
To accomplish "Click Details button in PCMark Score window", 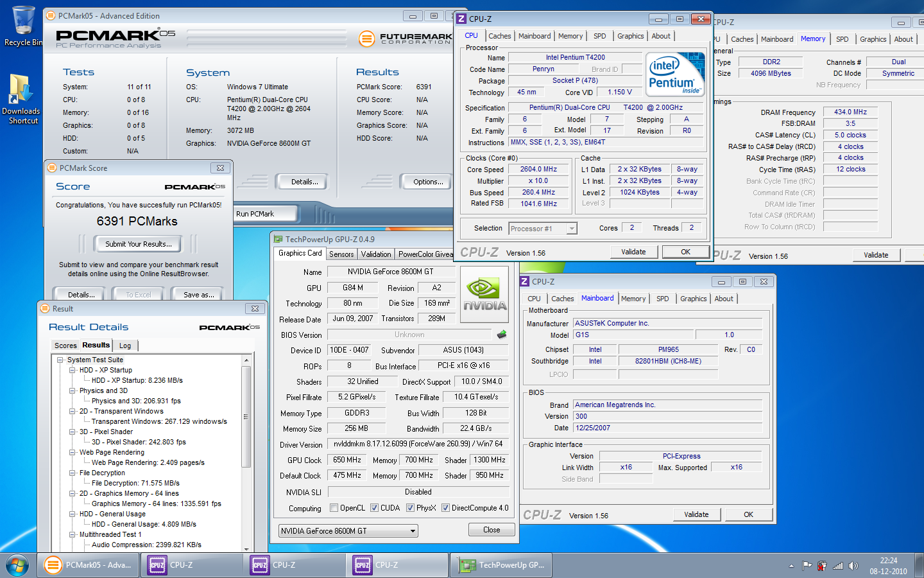I will click(x=81, y=295).
